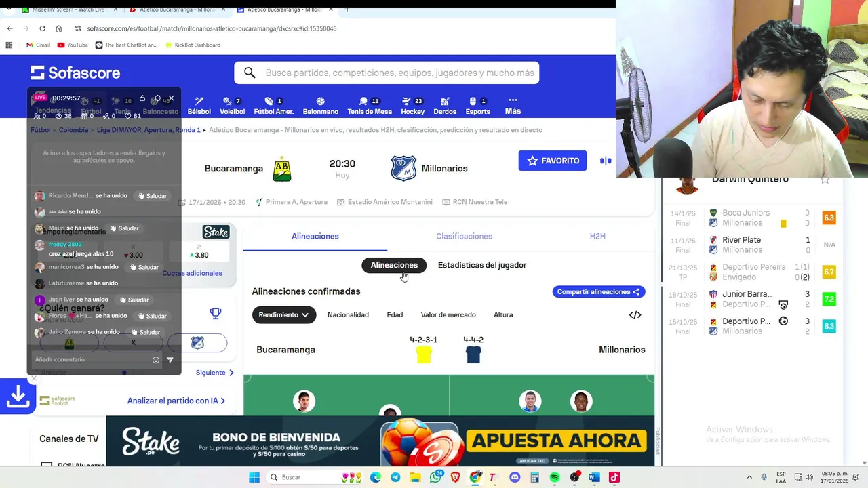Click Analizar el partido con IA
The height and width of the screenshot is (488, 868).
176,401
